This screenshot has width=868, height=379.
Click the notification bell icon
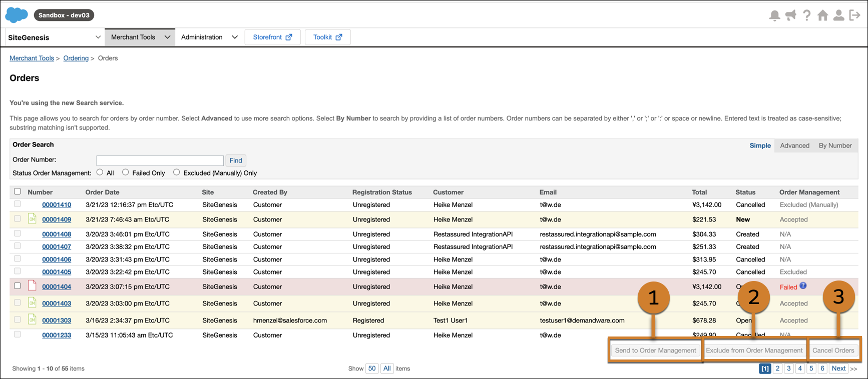774,15
